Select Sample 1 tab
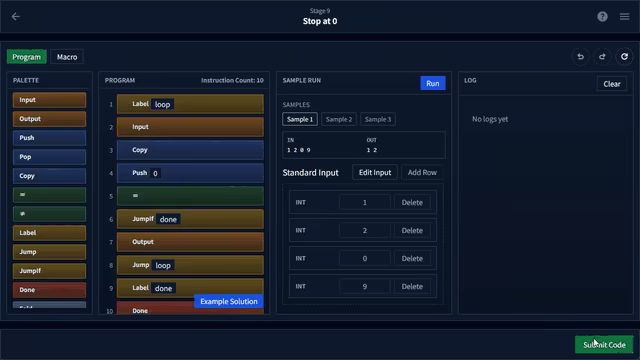Screen dimensions: 640x360 (300, 119)
